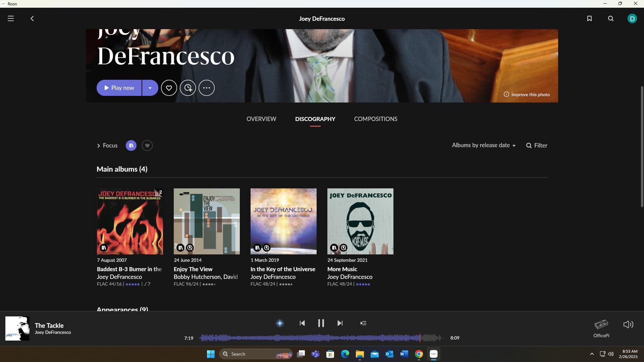Open Microsoft Edge from taskbar
The image size is (644, 362).
click(x=345, y=354)
